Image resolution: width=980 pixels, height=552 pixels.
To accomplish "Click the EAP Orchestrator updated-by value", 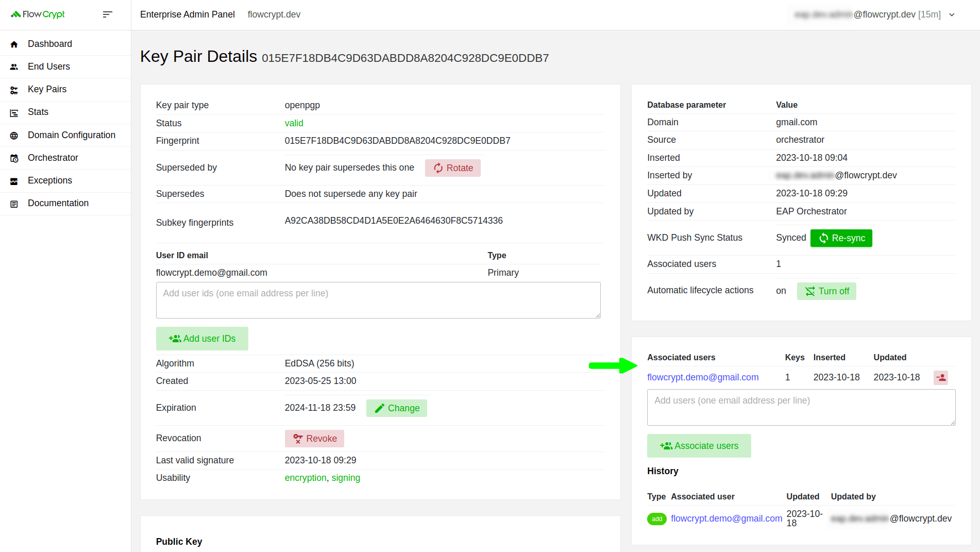I will (811, 211).
